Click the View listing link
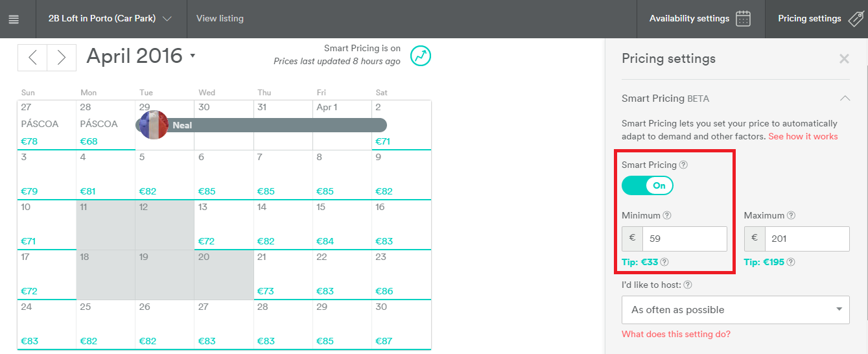The width and height of the screenshot is (868, 354). [220, 19]
